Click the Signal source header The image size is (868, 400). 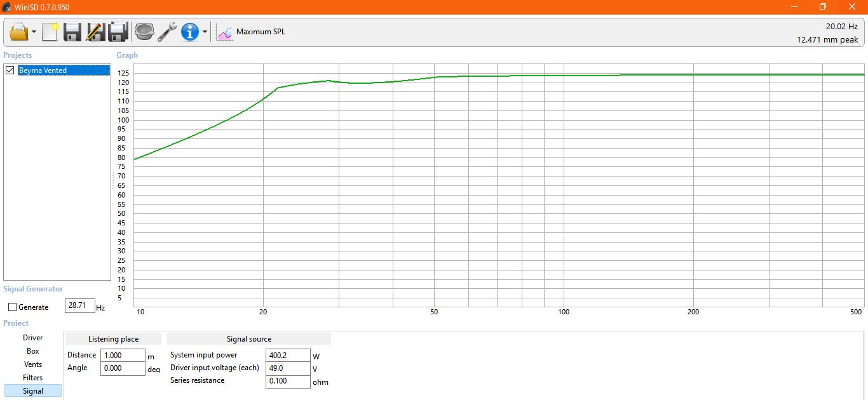[249, 339]
